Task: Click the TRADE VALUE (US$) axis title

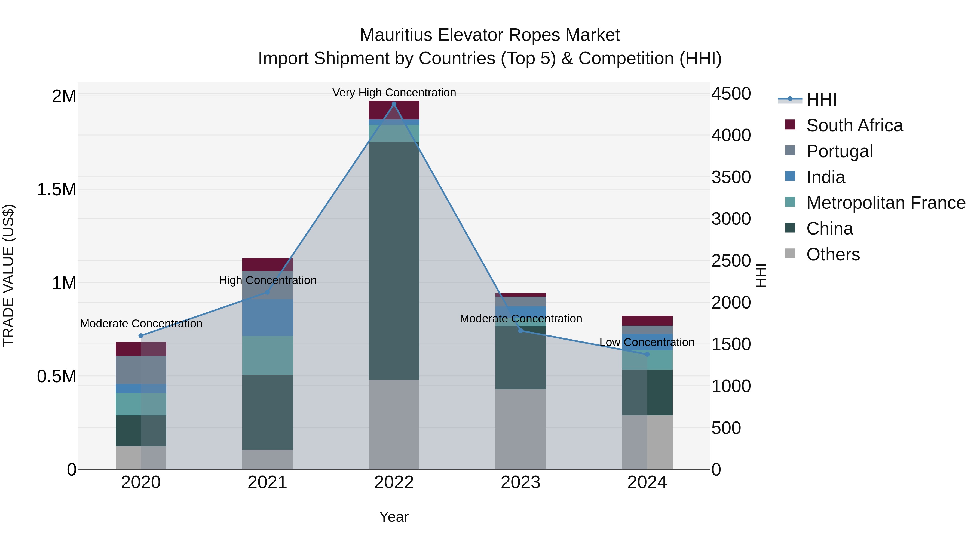Action: tap(8, 275)
